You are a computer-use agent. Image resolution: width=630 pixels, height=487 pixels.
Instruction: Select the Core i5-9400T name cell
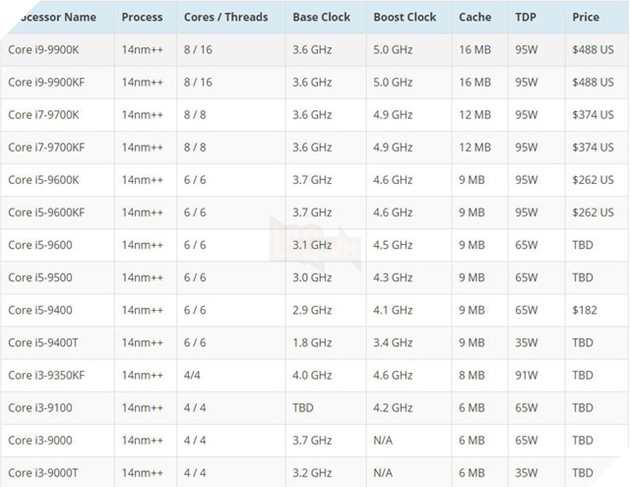click(x=43, y=342)
